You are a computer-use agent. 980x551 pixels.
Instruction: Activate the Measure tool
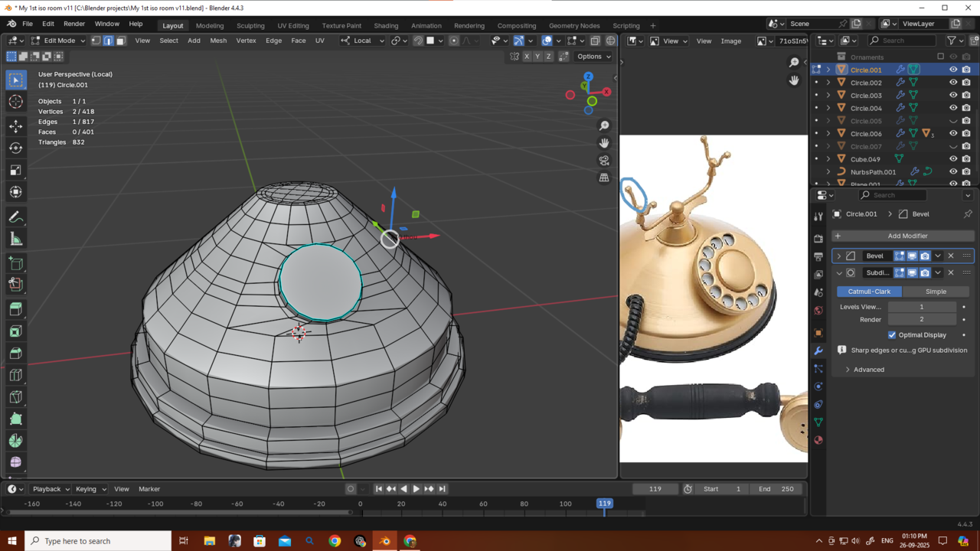click(x=15, y=240)
